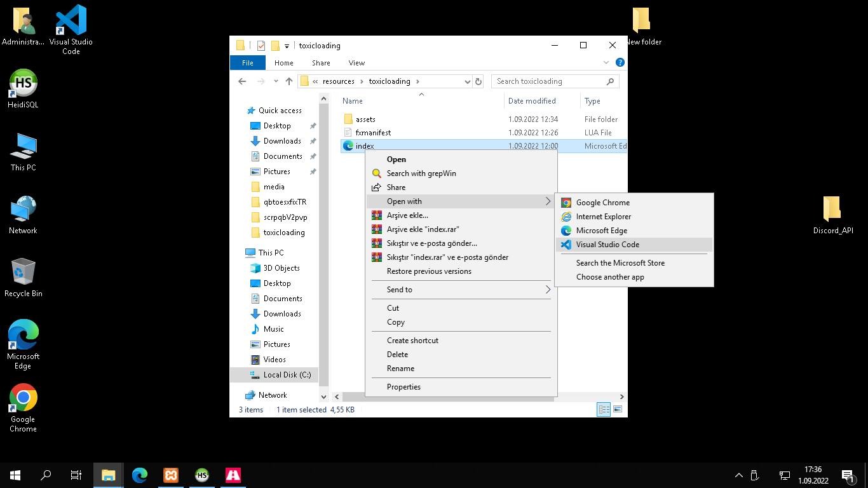This screenshot has width=868, height=488.
Task: Expand resources breadcrumb chevron
Action: click(362, 81)
